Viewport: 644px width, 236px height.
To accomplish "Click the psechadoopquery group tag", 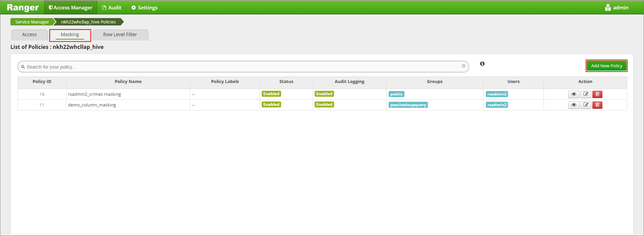I will tap(408, 105).
